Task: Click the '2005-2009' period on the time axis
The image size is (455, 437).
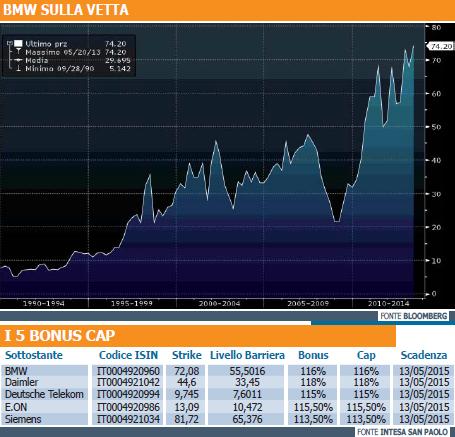Action: click(308, 303)
